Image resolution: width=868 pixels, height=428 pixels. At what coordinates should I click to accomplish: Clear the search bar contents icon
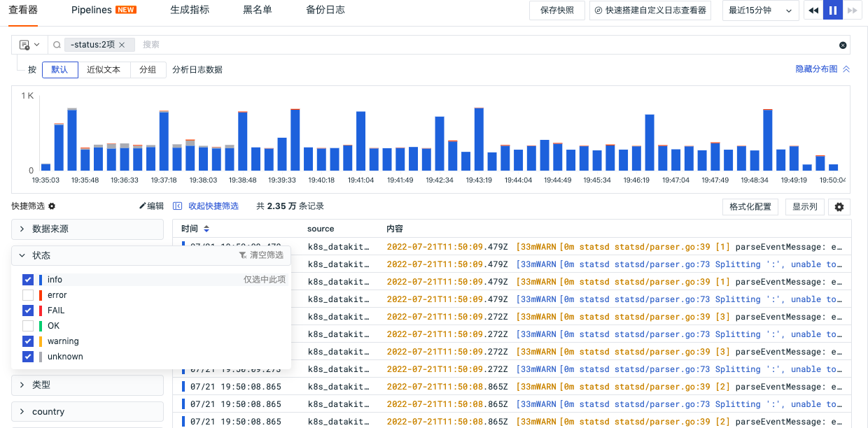[843, 45]
